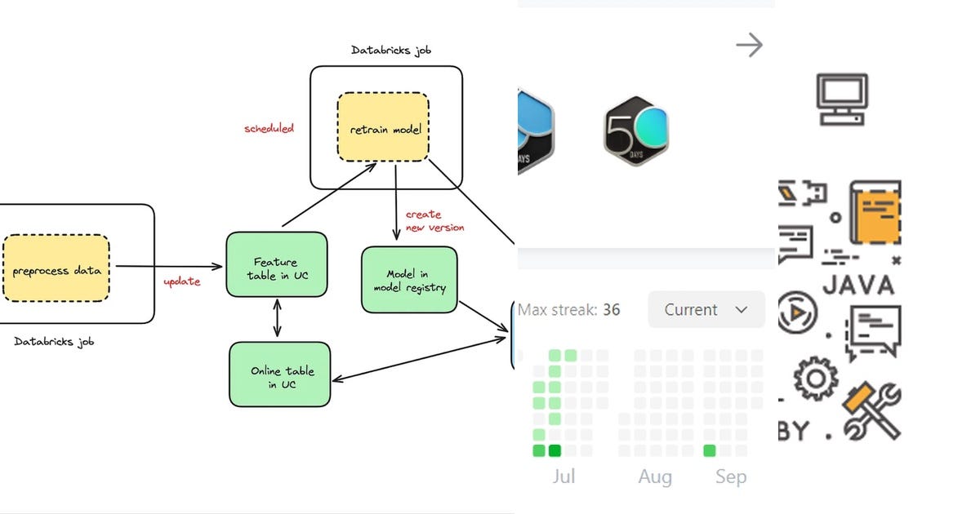Viewport: 980px width, 514px height.
Task: Click the circular play button icon
Action: click(798, 312)
